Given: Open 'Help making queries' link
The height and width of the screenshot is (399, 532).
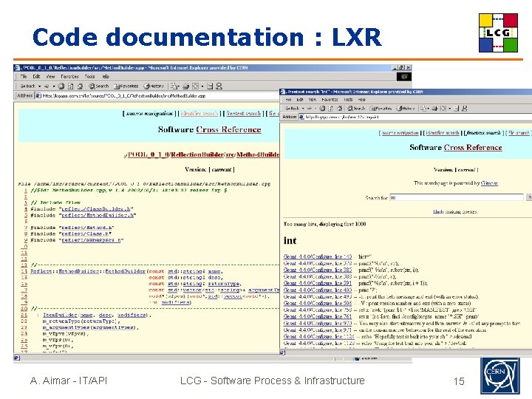Looking at the screenshot, I should click(x=455, y=211).
